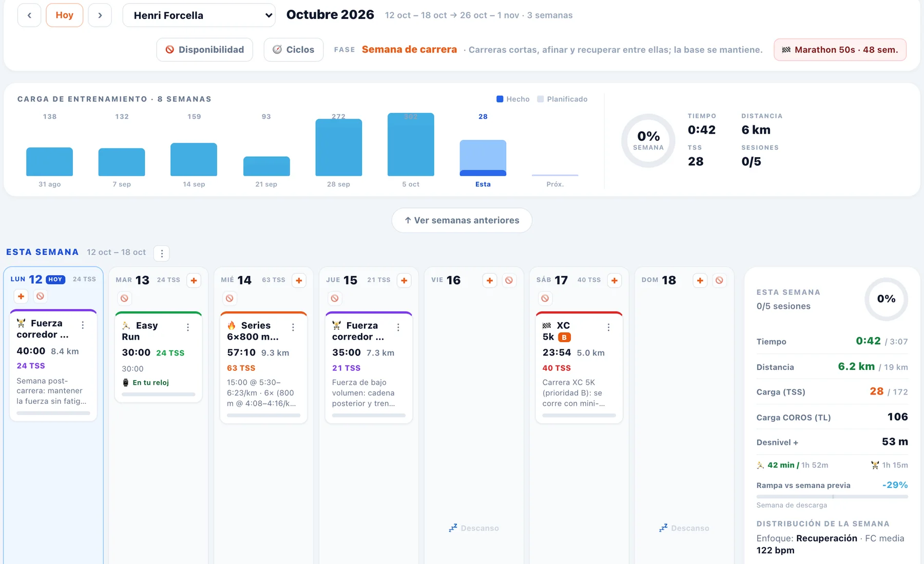Click the Planificado legend swatch
The height and width of the screenshot is (564, 924).
pyautogui.click(x=541, y=99)
